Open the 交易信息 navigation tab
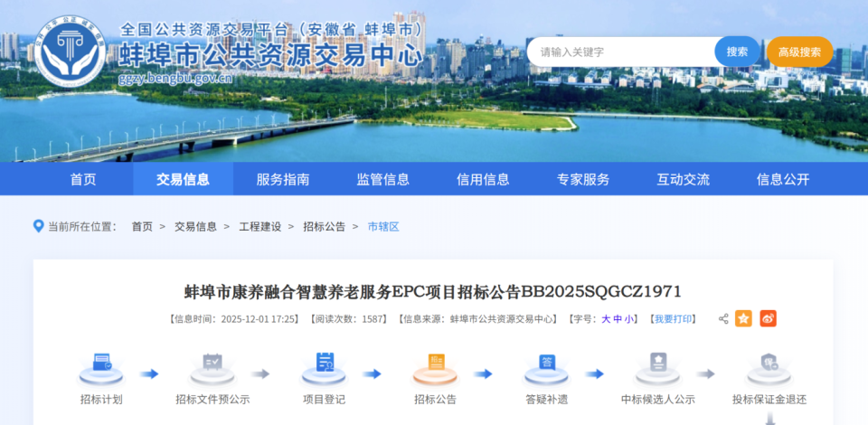Viewport: 868px width, 425px height. (184, 179)
